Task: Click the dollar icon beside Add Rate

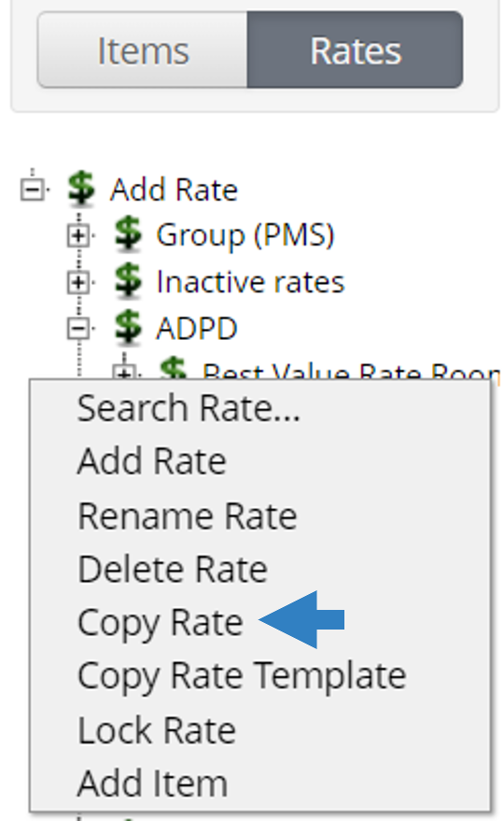Action: click(81, 188)
